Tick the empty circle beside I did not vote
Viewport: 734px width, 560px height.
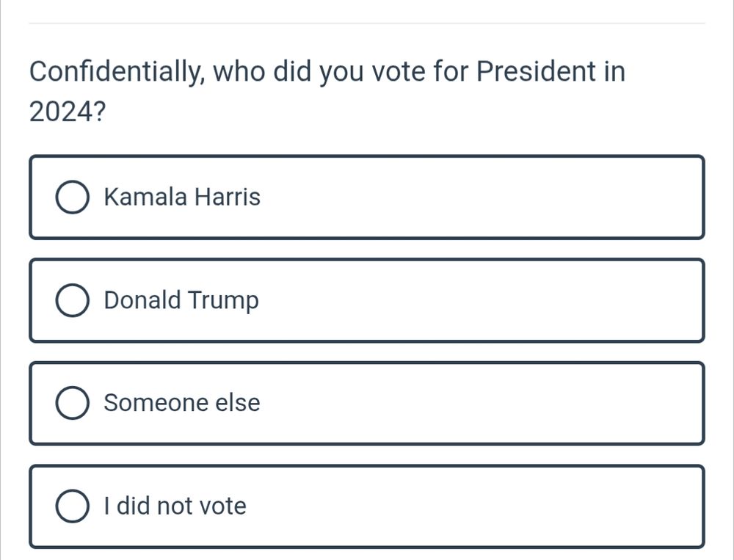[x=72, y=506]
